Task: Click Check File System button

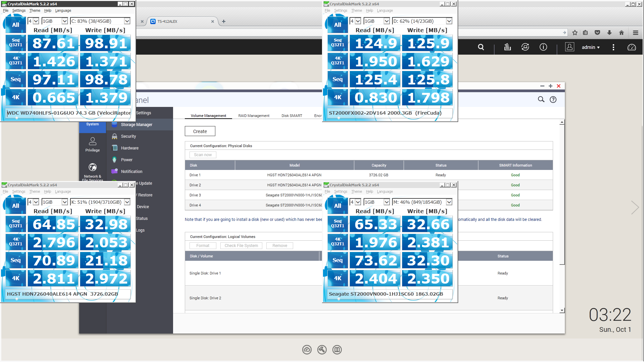Action: [241, 246]
